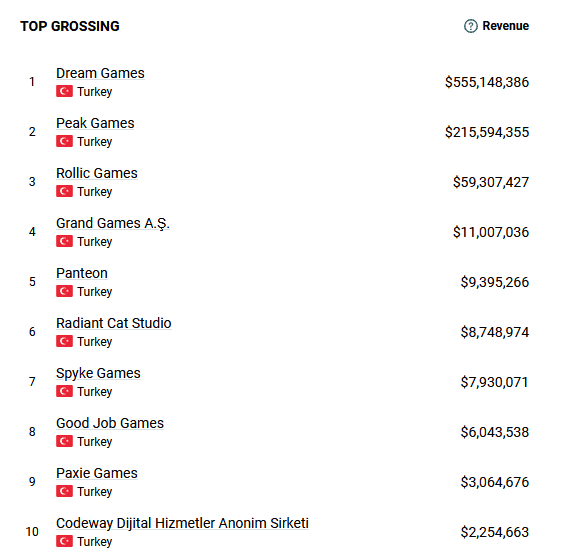Open the Dream Games publisher link

[x=100, y=73]
